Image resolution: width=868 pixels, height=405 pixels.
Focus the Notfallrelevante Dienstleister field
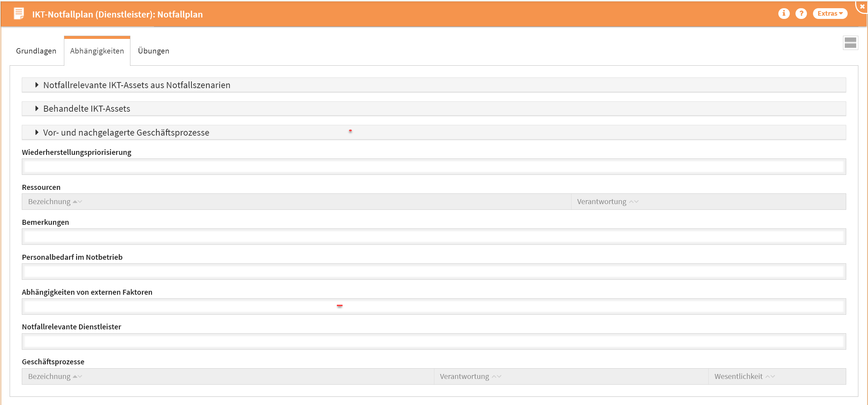point(434,341)
